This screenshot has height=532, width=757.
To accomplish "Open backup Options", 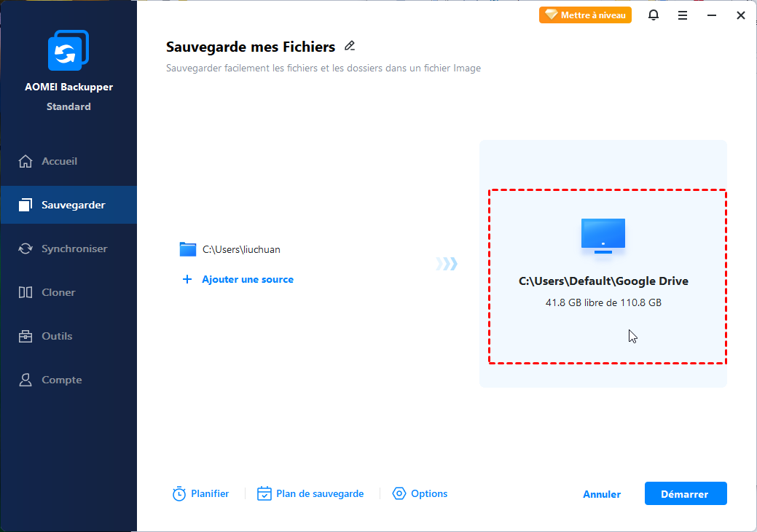I will point(420,494).
